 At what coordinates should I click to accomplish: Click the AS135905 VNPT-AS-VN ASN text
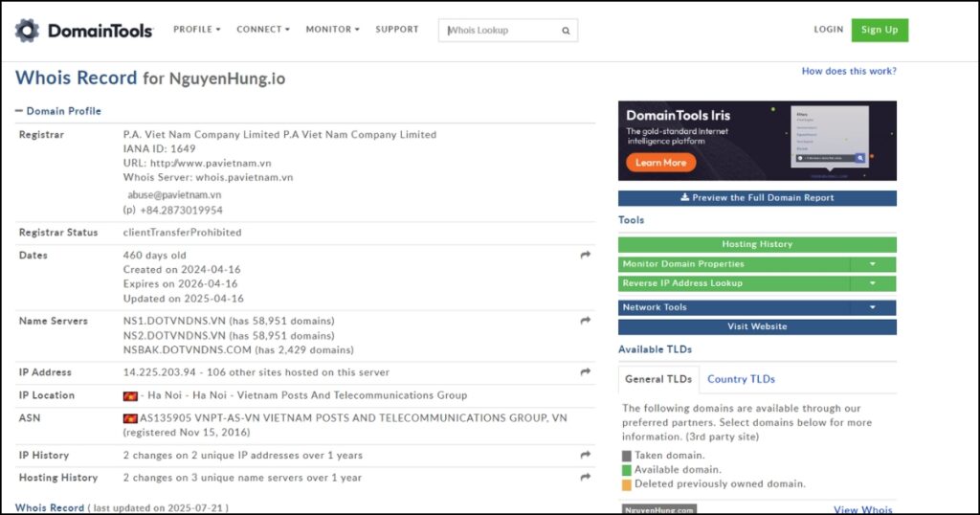pyautogui.click(x=353, y=418)
